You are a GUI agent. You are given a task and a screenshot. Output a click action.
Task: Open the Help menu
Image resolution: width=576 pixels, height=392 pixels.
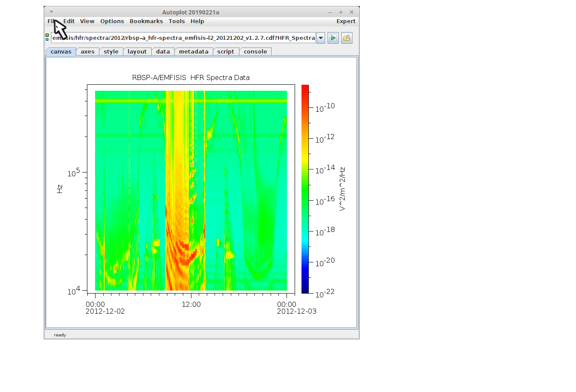(197, 21)
